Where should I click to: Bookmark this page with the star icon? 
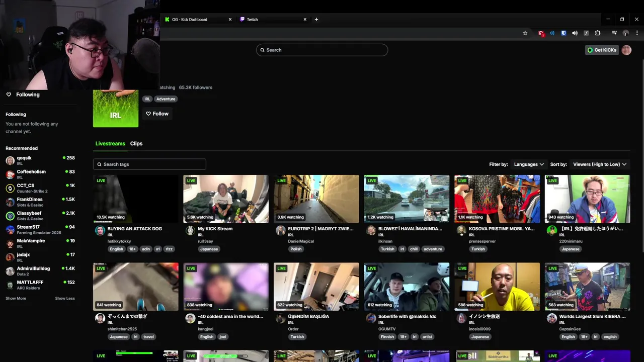click(x=525, y=33)
